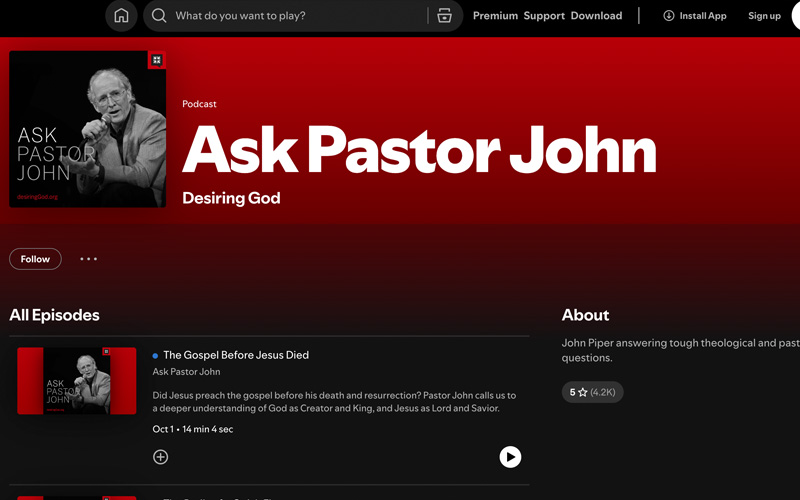Image resolution: width=800 pixels, height=500 pixels.
Task: Click the 'Oct 1 • 14 min 4 sec' episode info
Action: (x=193, y=430)
